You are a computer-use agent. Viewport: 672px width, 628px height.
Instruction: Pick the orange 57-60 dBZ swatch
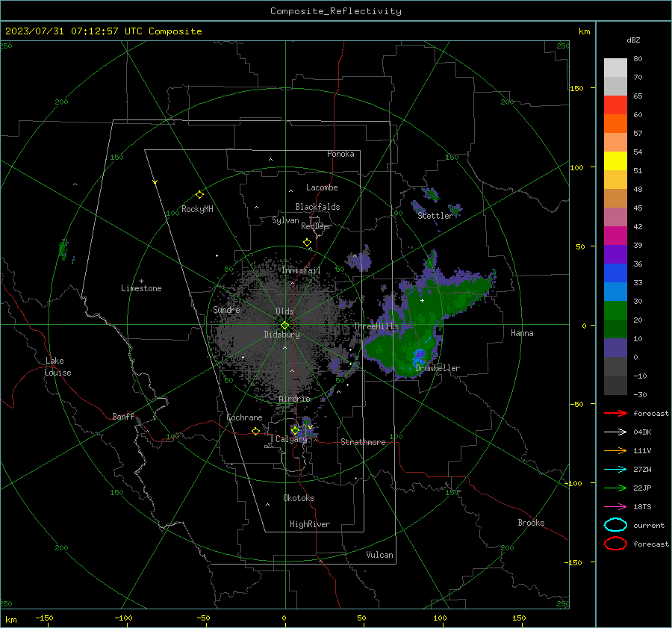(x=615, y=124)
